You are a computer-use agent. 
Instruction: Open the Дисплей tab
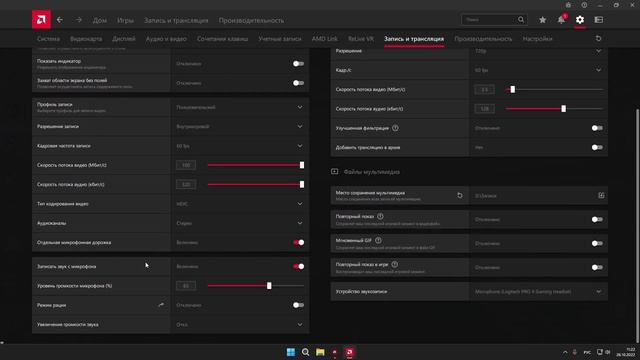124,39
